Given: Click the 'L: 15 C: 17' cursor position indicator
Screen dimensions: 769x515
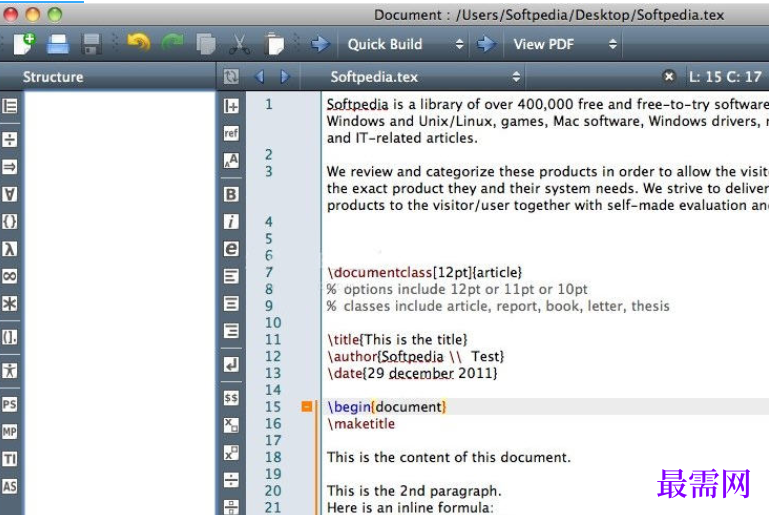Looking at the screenshot, I should coord(725,77).
